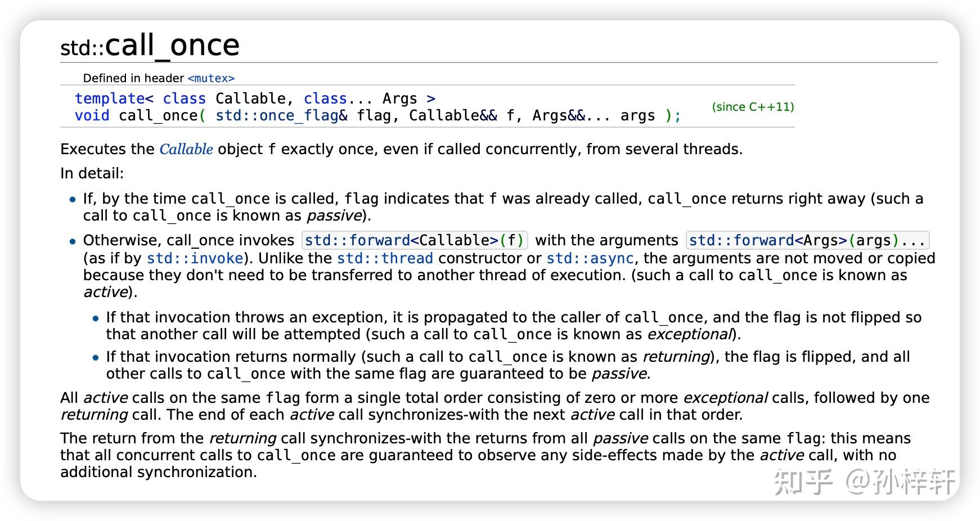Click "Defined in header" label text

(x=133, y=78)
